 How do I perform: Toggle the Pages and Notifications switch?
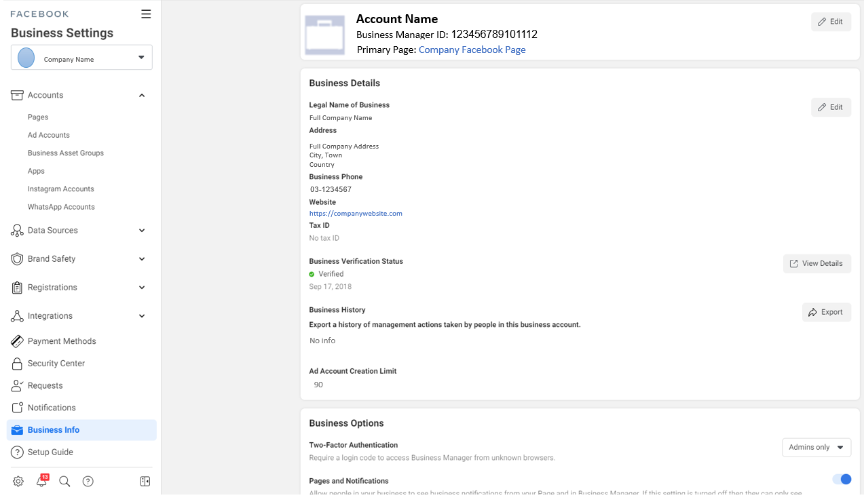tap(842, 480)
